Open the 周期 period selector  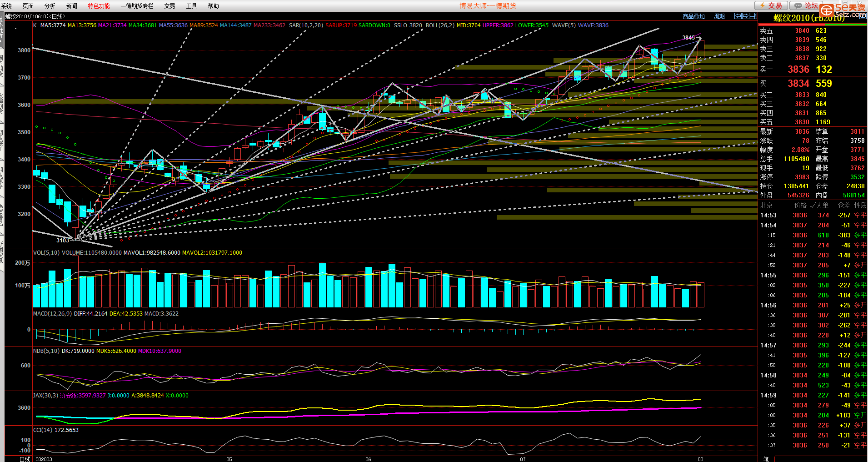click(x=719, y=16)
